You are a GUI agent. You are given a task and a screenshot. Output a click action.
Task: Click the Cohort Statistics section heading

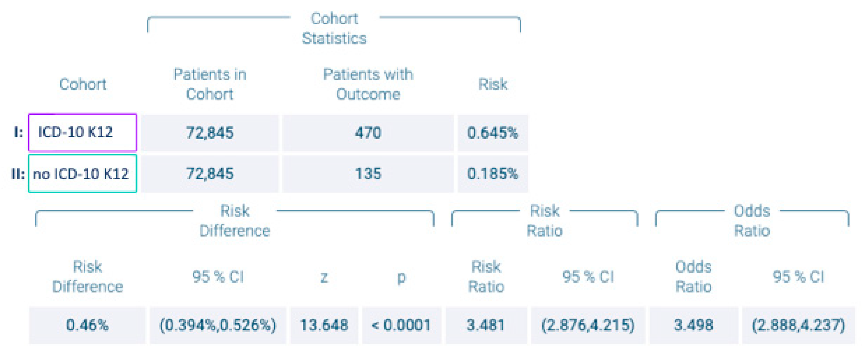tap(334, 28)
